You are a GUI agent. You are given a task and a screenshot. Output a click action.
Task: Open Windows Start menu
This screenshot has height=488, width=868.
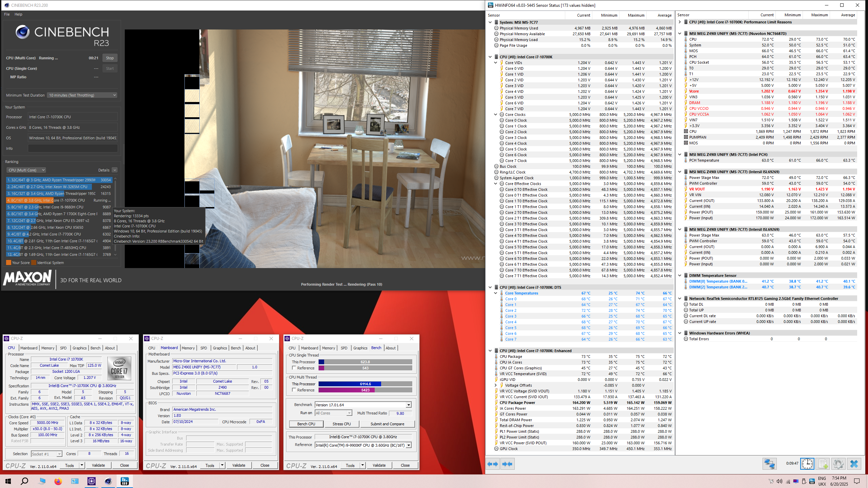[x=8, y=481]
